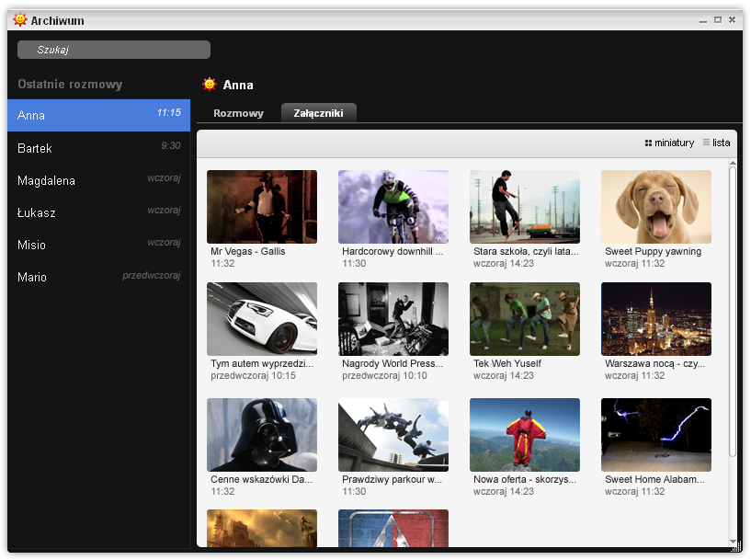The width and height of the screenshot is (751, 560).
Task: Click the 'Nowa oferta - skorzys...' title text
Action: (x=525, y=479)
